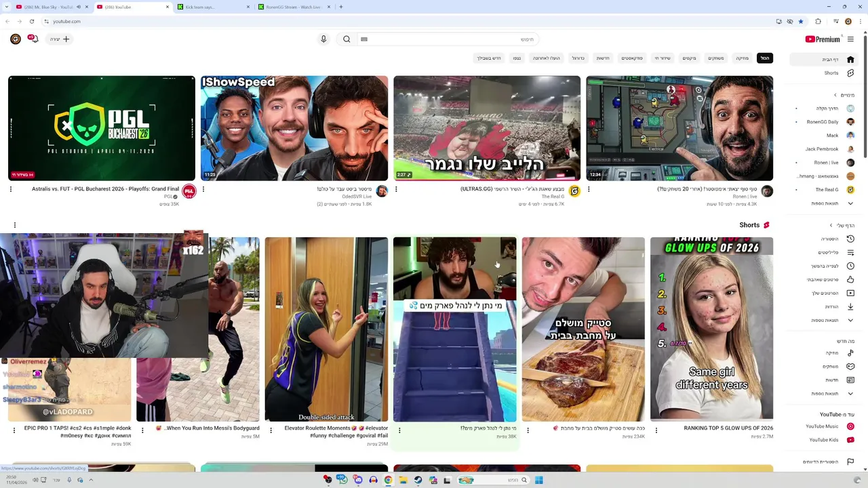Open the IShowSpeed MrBeast video thumbnail
This screenshot has height=488, width=868.
294,128
